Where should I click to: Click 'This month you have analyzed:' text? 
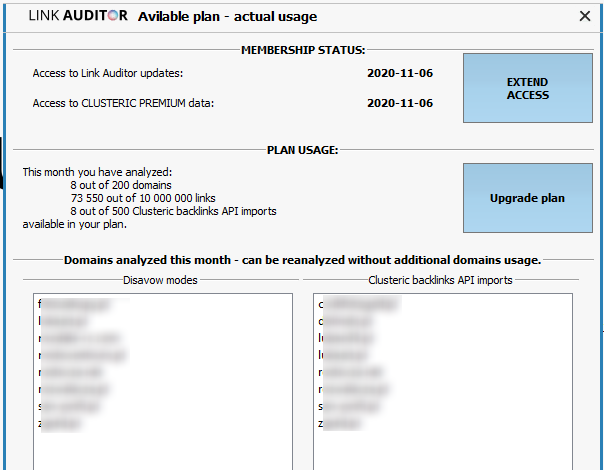point(97,172)
